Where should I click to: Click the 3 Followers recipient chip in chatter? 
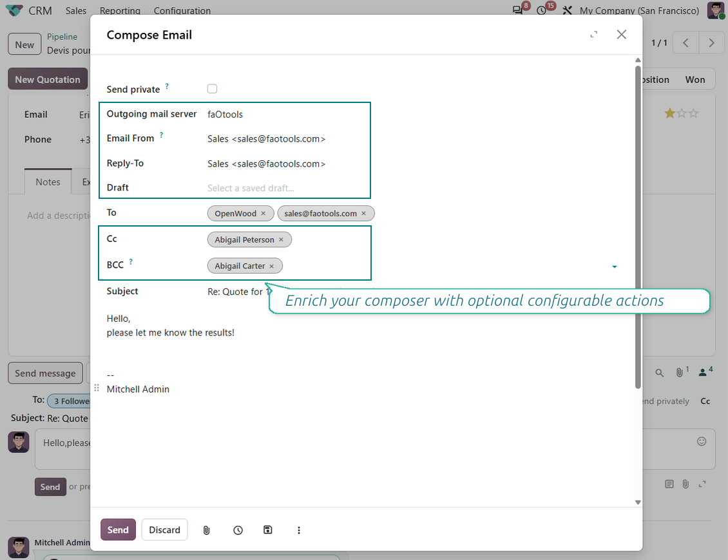[69, 401]
